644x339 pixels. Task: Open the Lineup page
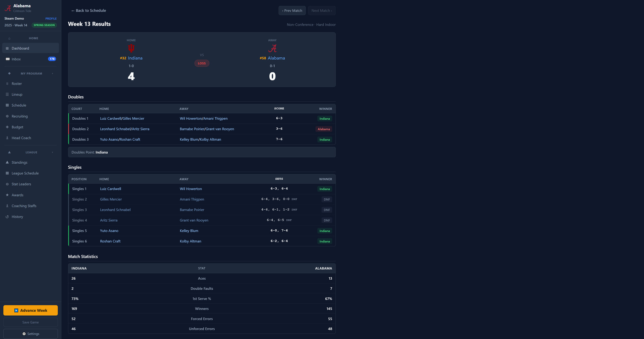tap(17, 95)
